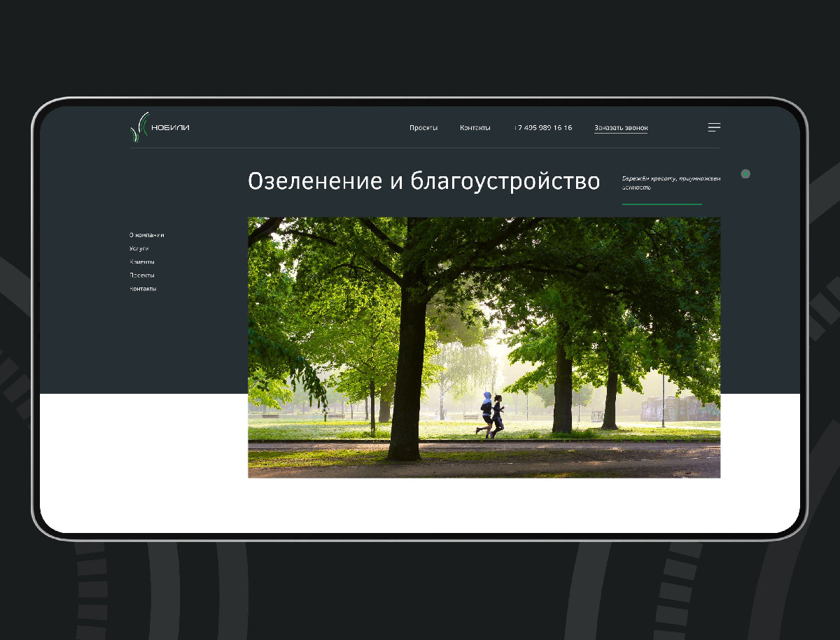This screenshot has height=640, width=840.
Task: Open Контакты from the left sidebar
Action: pyautogui.click(x=143, y=289)
